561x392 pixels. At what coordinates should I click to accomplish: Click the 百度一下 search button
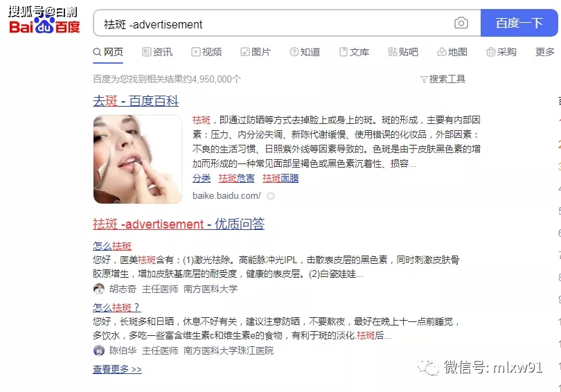519,24
